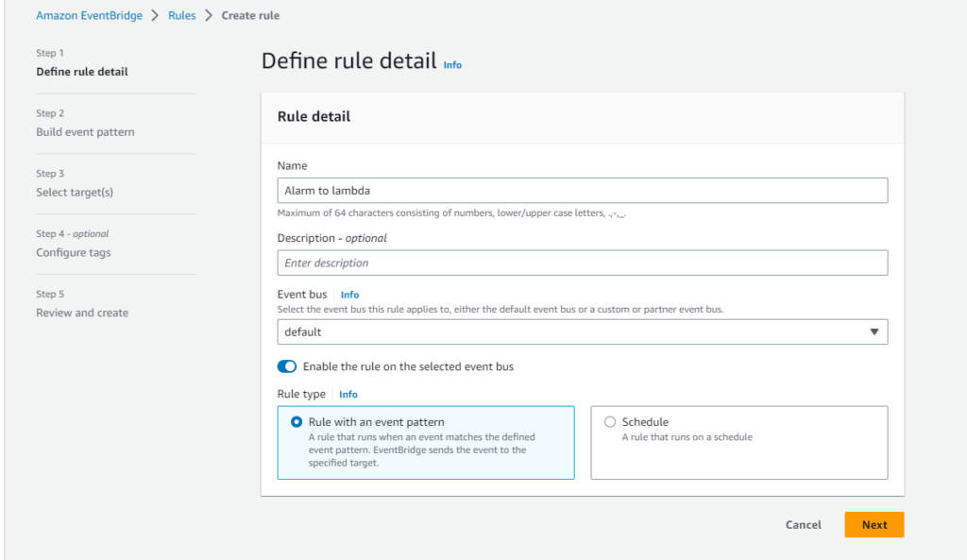This screenshot has width=967, height=560.
Task: Select the Schedule radio button
Action: 610,422
